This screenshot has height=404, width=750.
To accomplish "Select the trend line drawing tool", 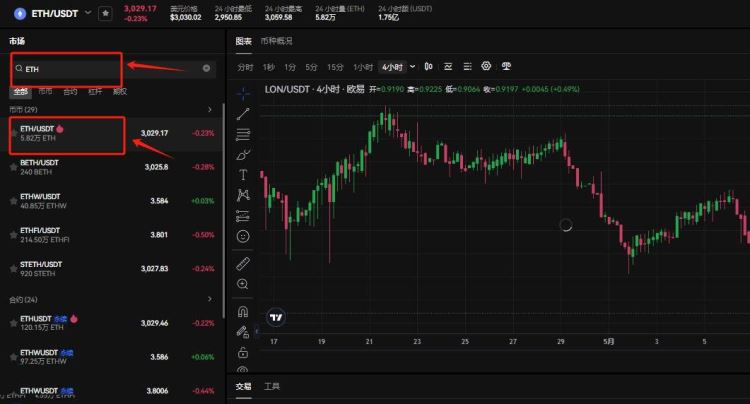I will [243, 114].
